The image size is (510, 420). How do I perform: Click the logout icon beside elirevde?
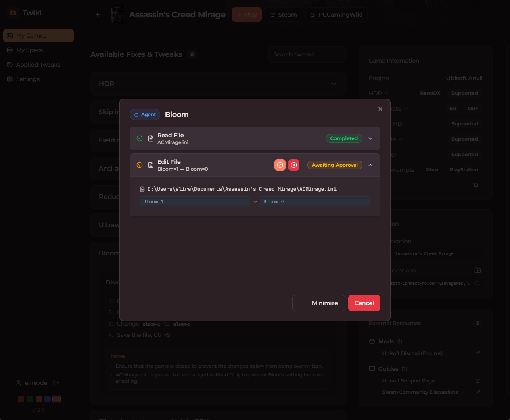tap(56, 383)
